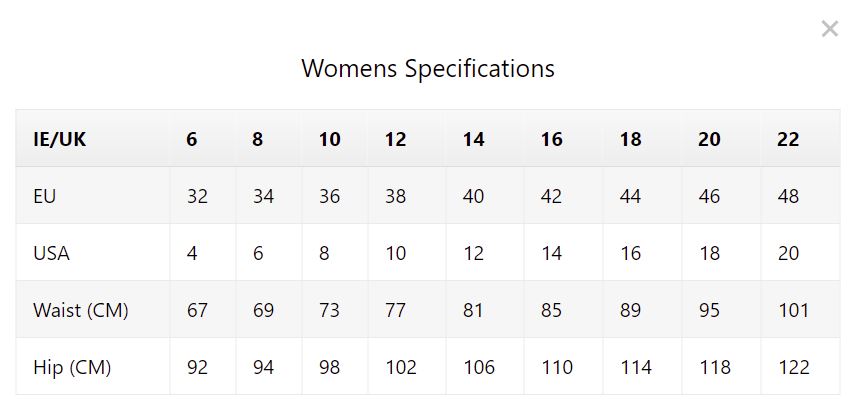
Task: Click EU size 48 cell
Action: point(800,196)
